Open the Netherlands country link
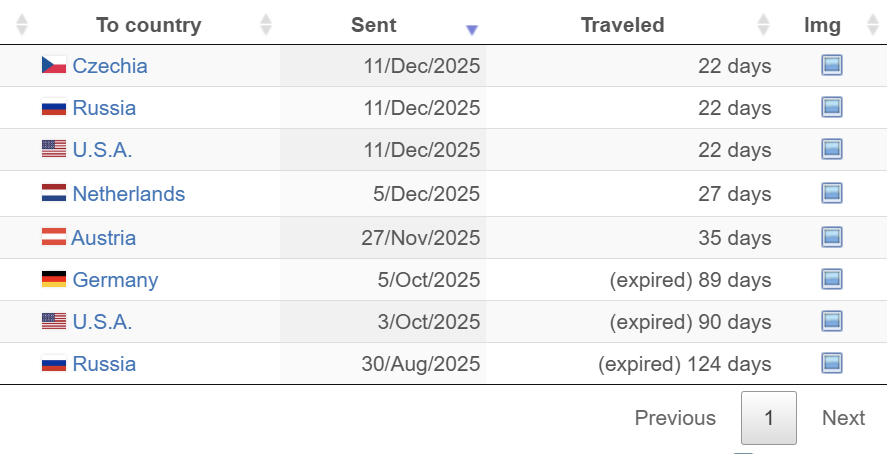Screen dimensions: 892x454 click(x=129, y=194)
